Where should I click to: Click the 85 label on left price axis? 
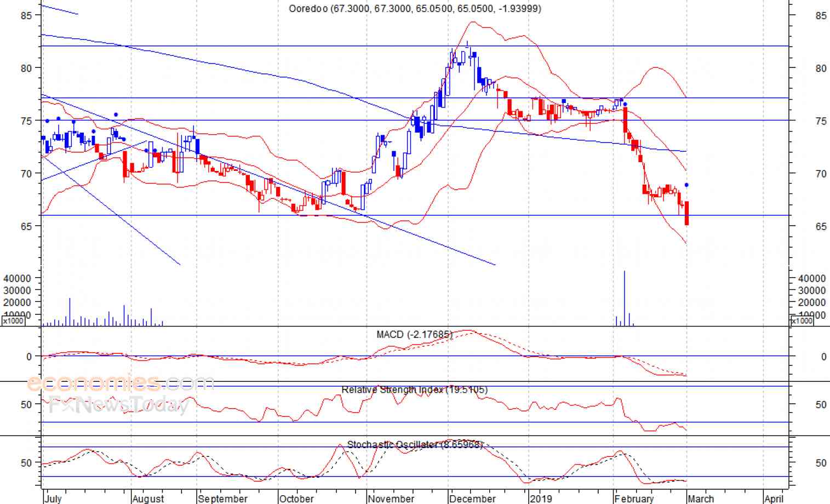(26, 16)
